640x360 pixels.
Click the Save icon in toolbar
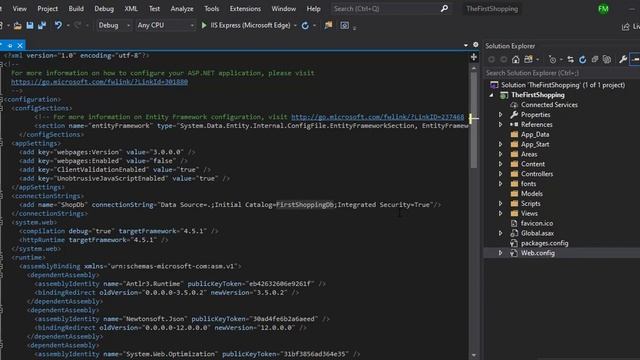pyautogui.click(x=30, y=25)
